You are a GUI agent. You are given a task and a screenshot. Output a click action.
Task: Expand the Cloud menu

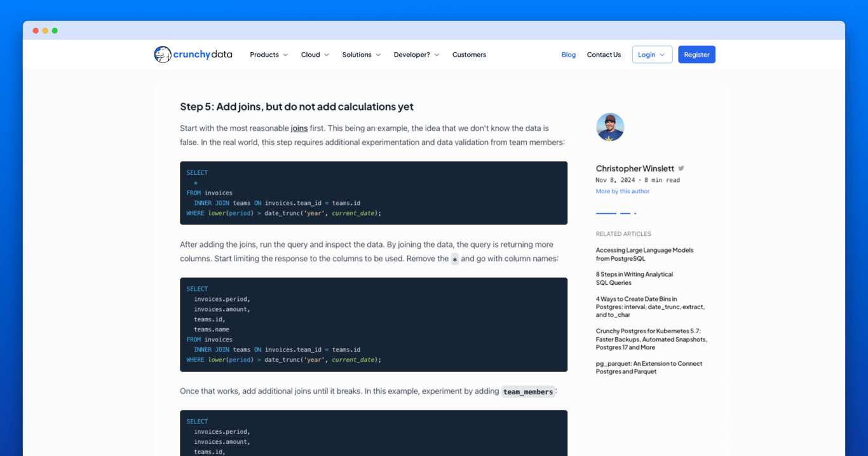[315, 55]
